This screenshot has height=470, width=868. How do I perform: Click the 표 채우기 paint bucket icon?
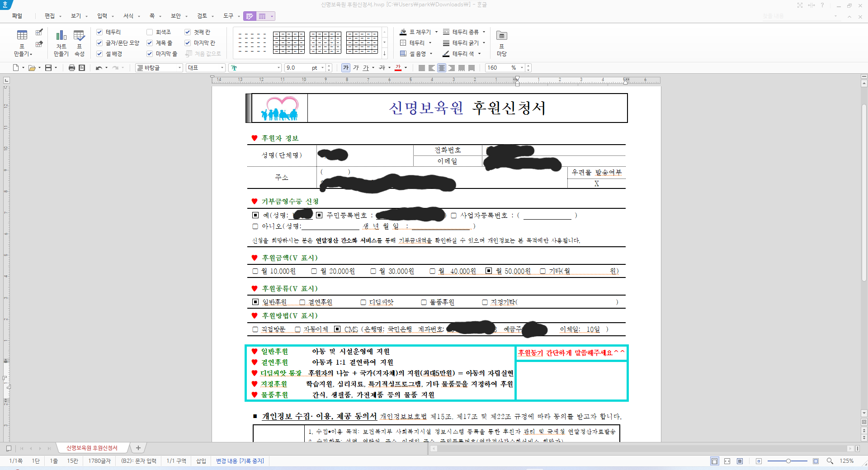403,32
